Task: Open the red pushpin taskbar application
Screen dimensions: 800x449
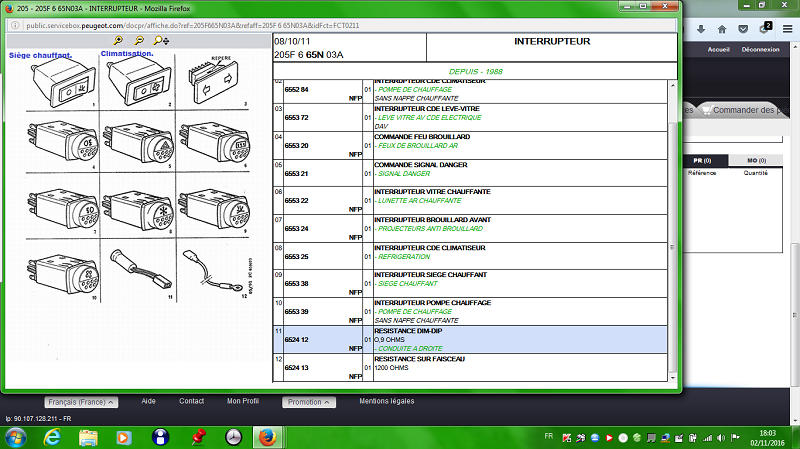Action: point(198,437)
